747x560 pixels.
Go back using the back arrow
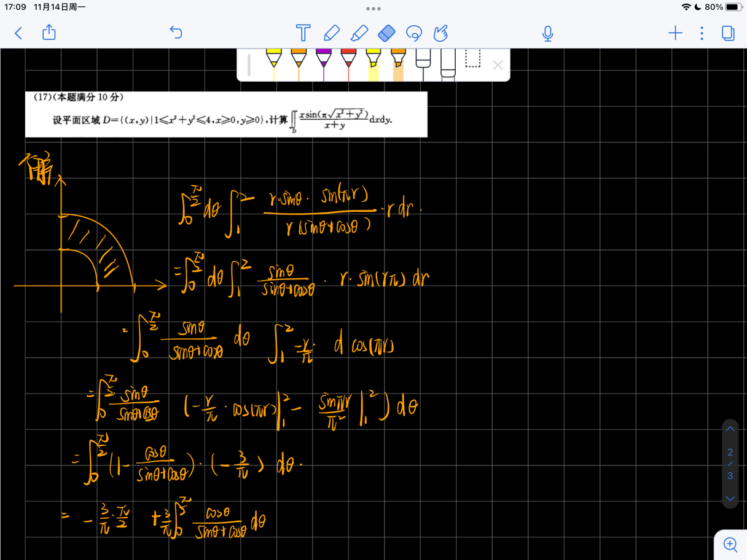coord(18,33)
